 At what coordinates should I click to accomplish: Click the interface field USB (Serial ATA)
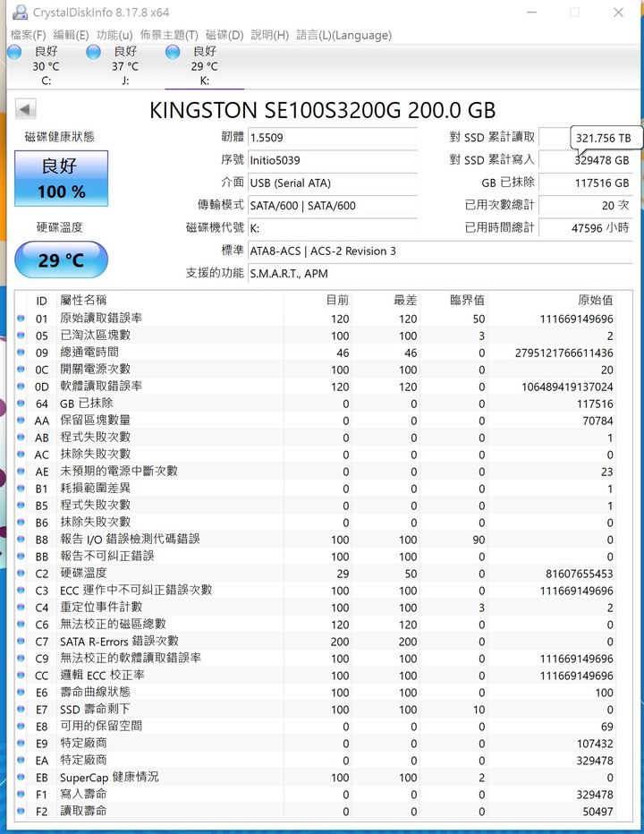pos(333,183)
